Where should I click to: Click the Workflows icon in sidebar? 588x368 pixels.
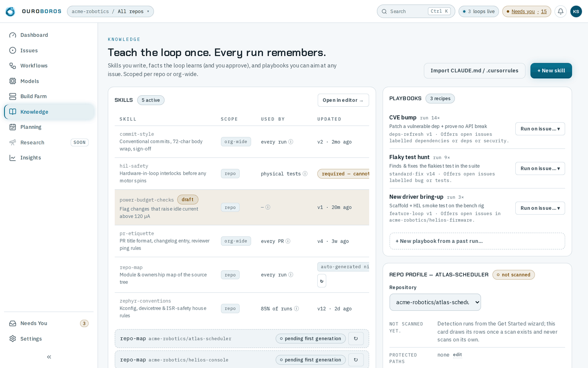[x=13, y=66]
